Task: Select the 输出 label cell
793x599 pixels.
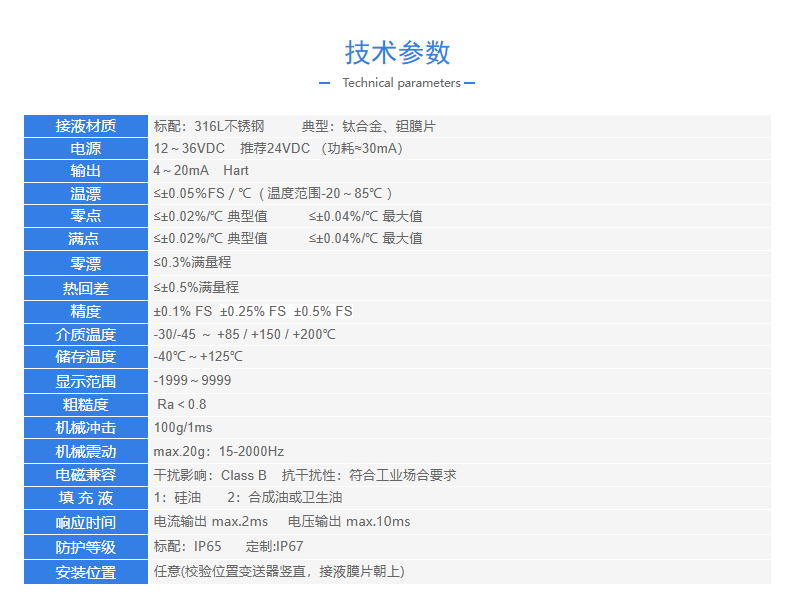Action: click(86, 171)
